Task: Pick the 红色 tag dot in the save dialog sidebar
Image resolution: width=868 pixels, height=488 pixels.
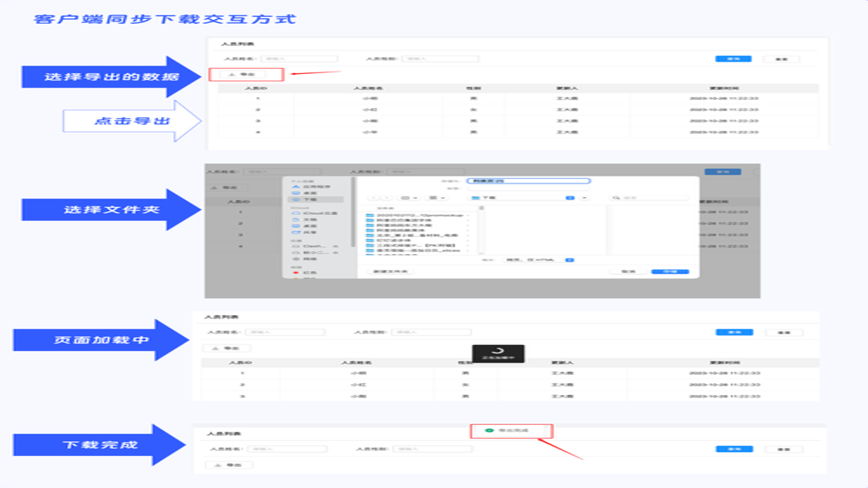Action: tap(295, 272)
